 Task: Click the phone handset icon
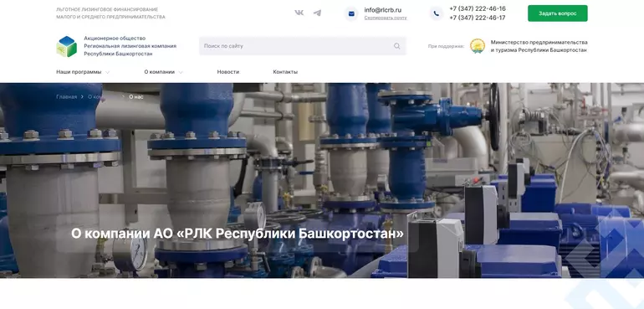click(x=437, y=13)
